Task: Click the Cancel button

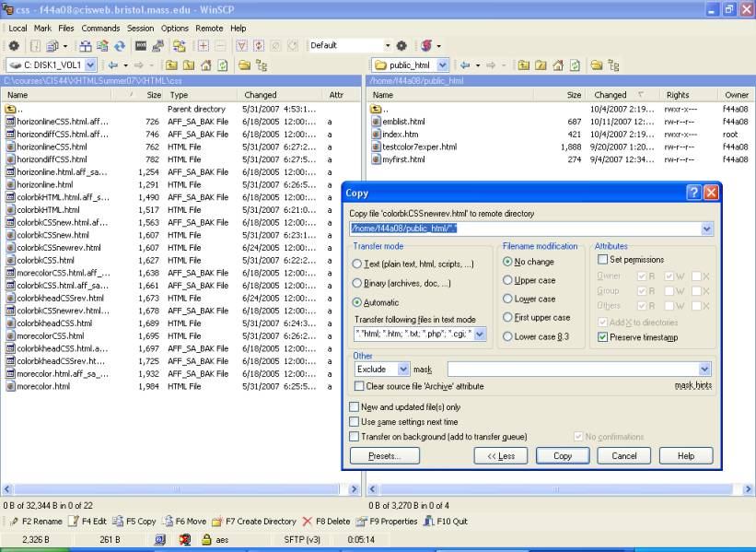Action: [624, 456]
